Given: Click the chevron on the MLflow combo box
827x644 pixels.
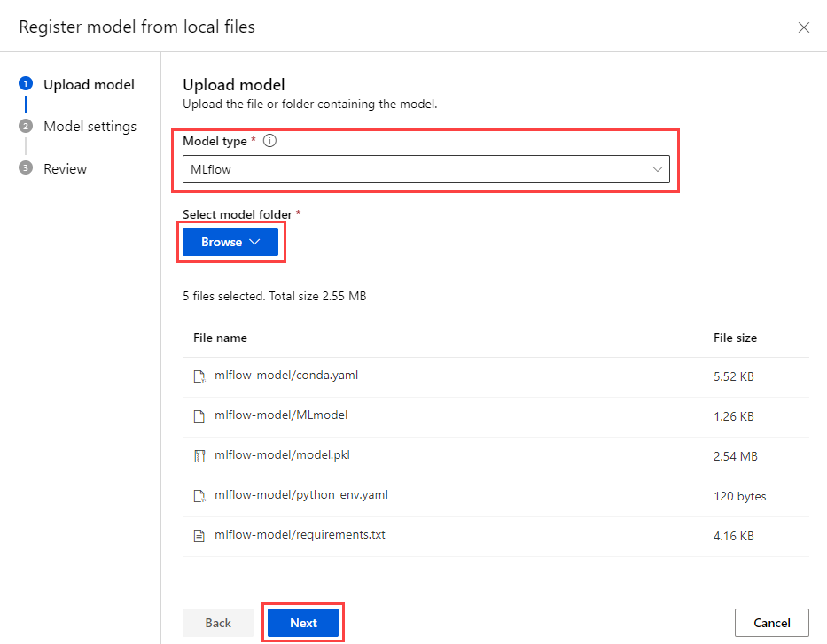Looking at the screenshot, I should [659, 168].
